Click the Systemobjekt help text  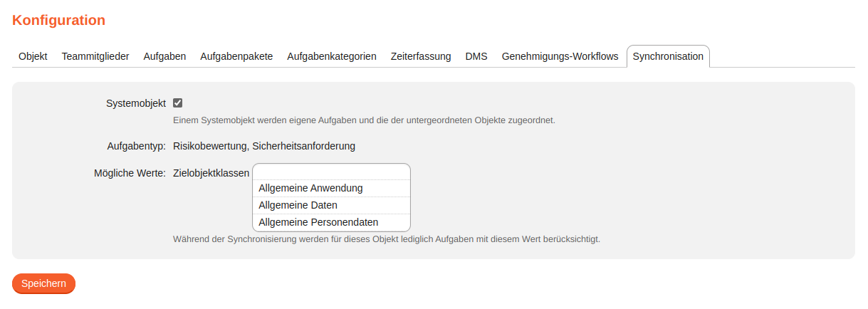tap(364, 120)
